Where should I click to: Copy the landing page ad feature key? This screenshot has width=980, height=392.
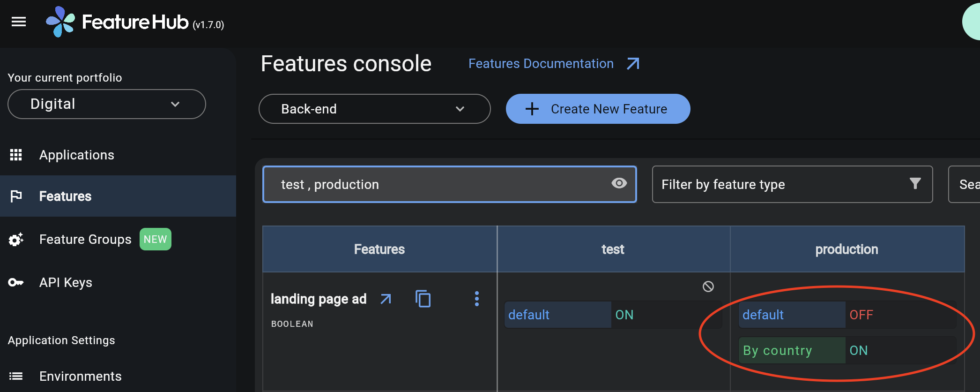pyautogui.click(x=423, y=299)
